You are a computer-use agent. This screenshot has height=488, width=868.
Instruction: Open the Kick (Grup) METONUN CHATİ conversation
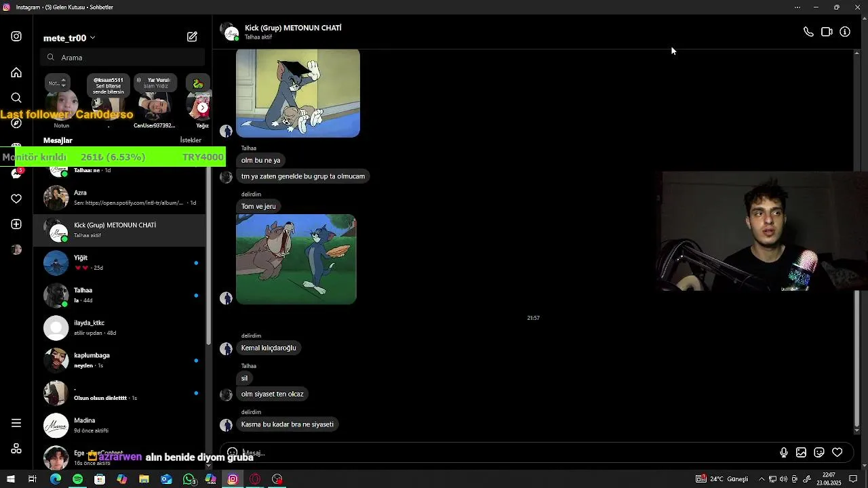click(x=120, y=230)
